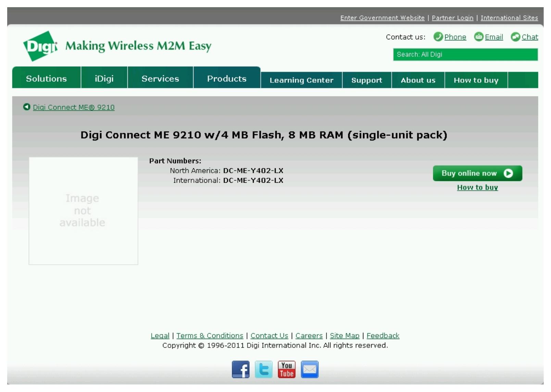Open the Feedback footer link

click(383, 336)
